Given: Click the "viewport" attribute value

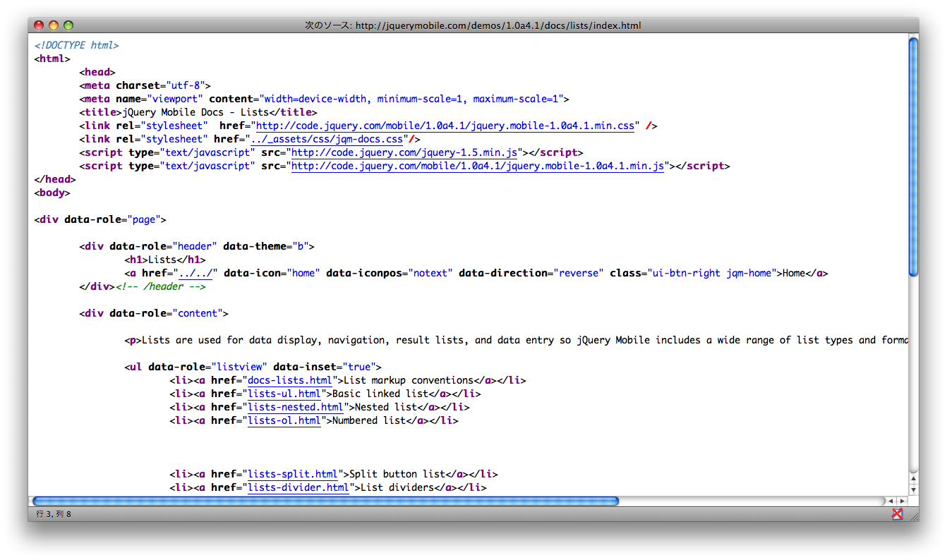Looking at the screenshot, I should [x=174, y=99].
